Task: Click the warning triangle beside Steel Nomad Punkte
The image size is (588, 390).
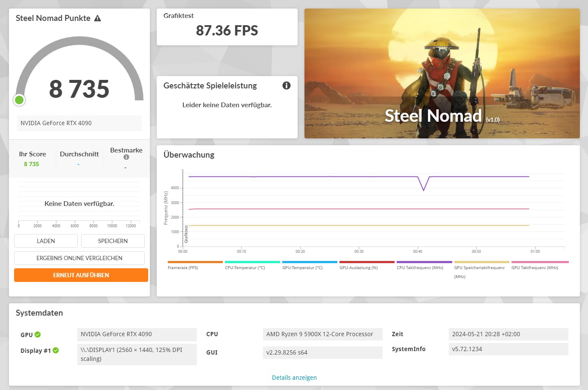Action: pyautogui.click(x=98, y=18)
